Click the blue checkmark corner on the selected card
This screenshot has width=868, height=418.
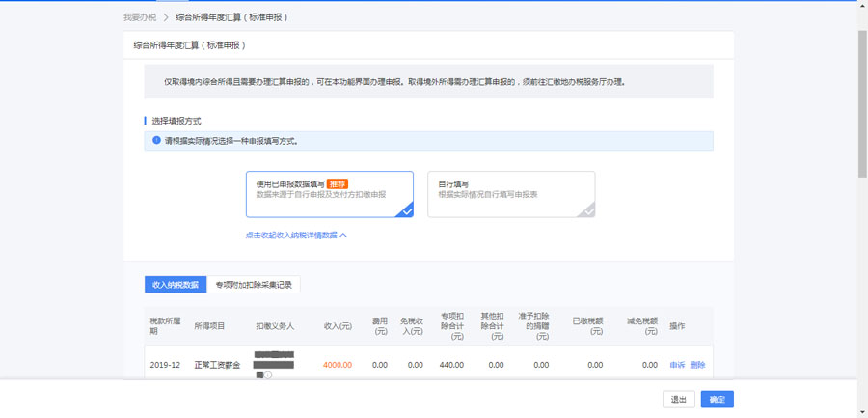pos(406,210)
